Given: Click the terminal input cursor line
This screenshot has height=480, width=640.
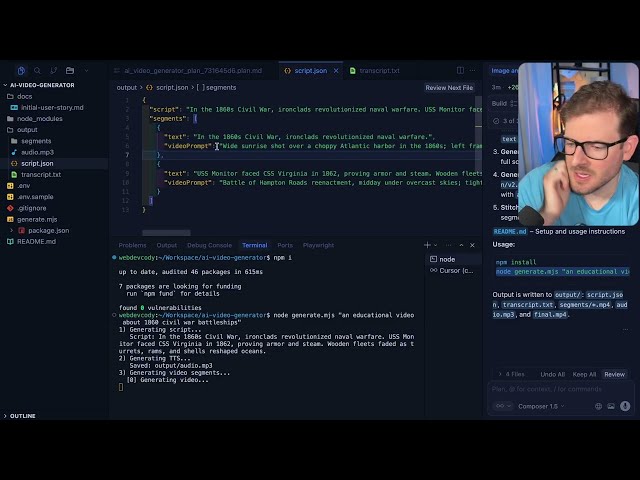Looking at the screenshot, I should [121, 387].
